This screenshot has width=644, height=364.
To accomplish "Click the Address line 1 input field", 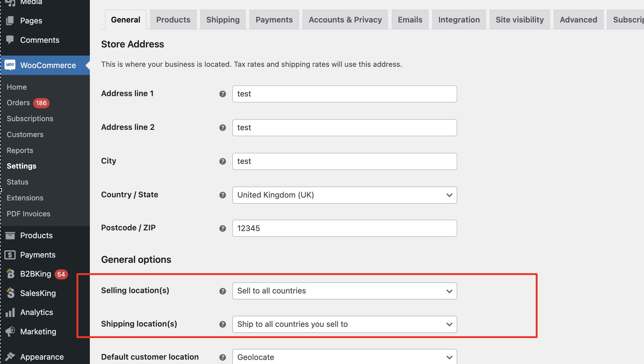I will (344, 94).
